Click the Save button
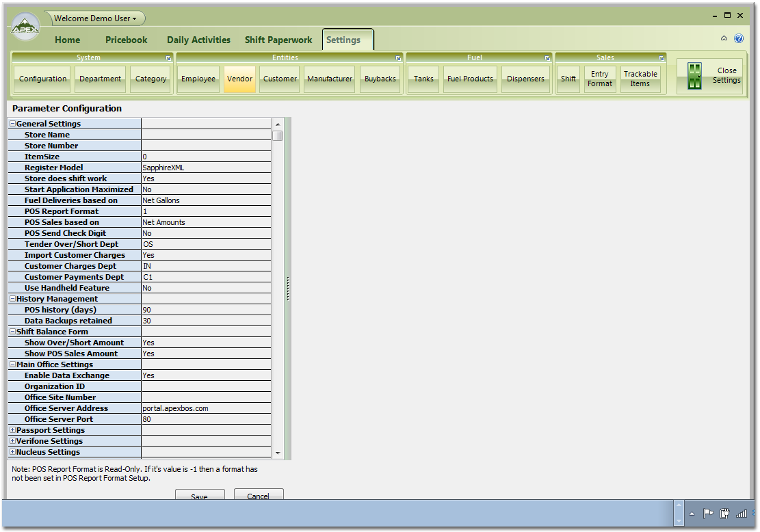Viewport: 760px width, 532px height. (199, 496)
